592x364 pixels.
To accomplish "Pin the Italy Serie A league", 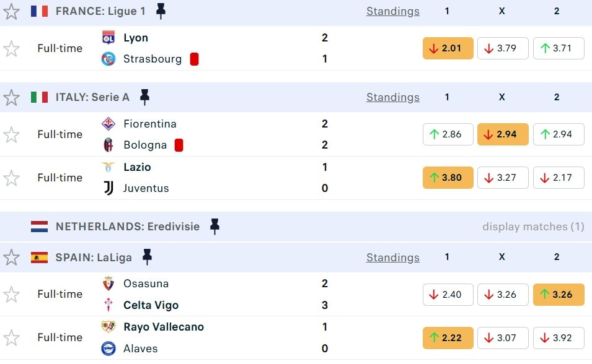I will tap(145, 97).
